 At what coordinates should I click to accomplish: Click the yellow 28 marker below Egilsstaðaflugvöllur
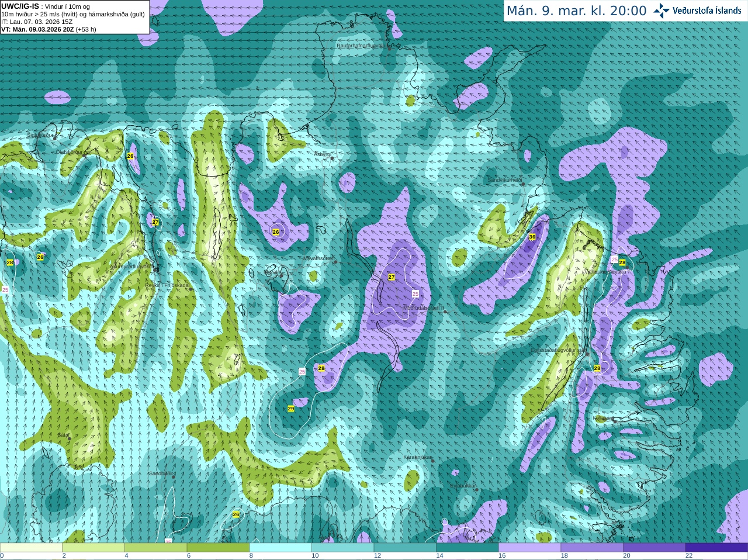pos(597,368)
